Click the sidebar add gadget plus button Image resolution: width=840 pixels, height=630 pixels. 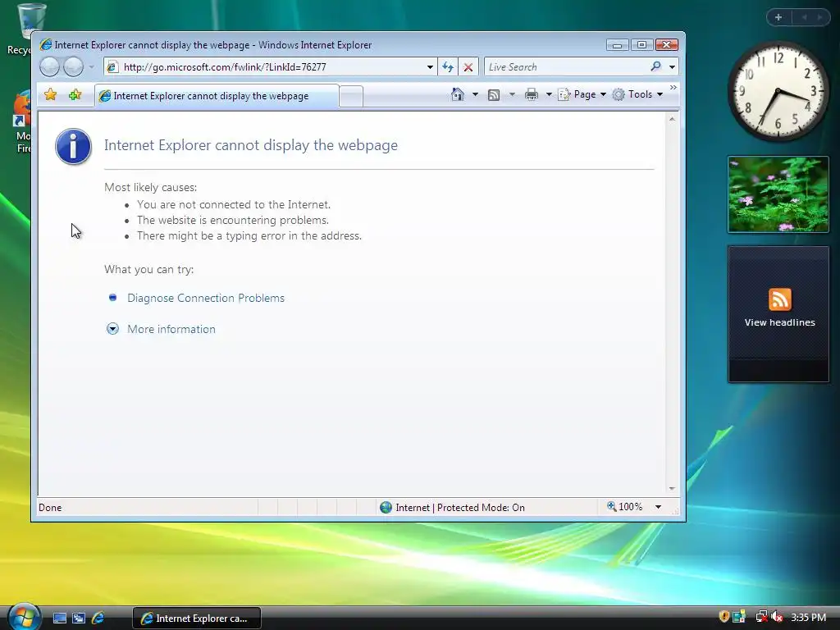pos(778,17)
